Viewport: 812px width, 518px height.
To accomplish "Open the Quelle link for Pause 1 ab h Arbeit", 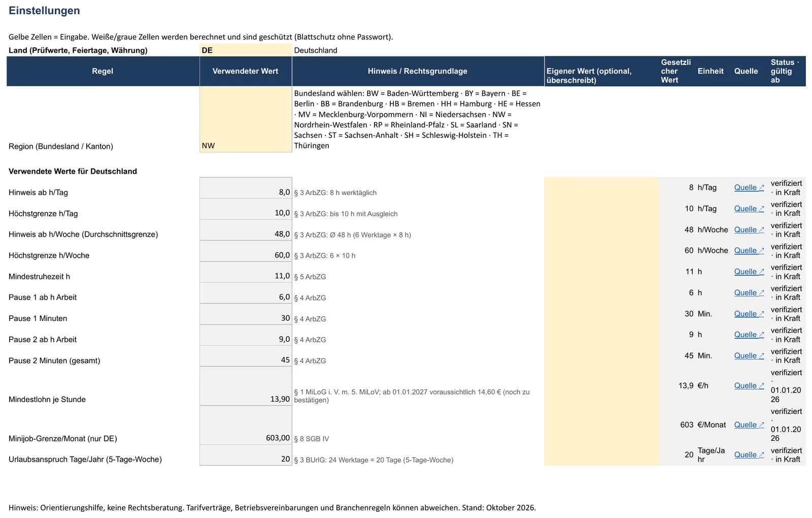I will 749,293.
